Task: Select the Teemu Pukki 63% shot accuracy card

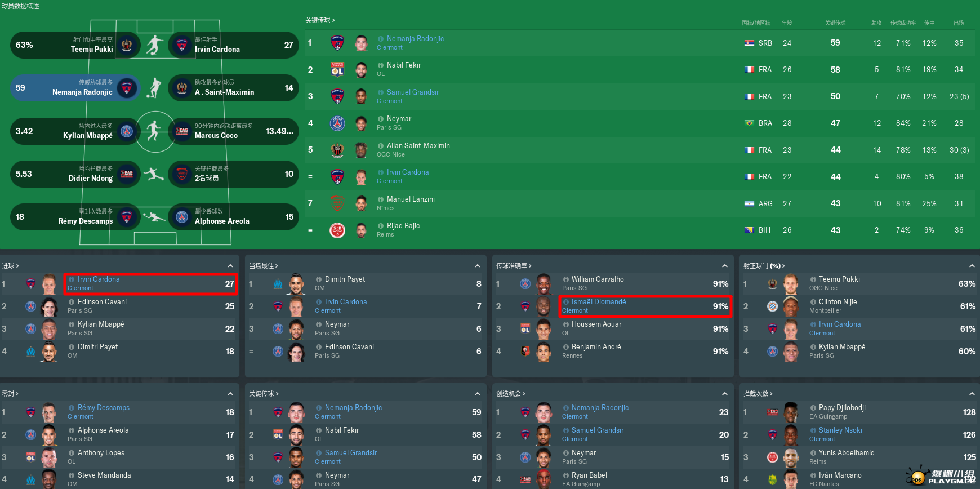Action: [75, 45]
